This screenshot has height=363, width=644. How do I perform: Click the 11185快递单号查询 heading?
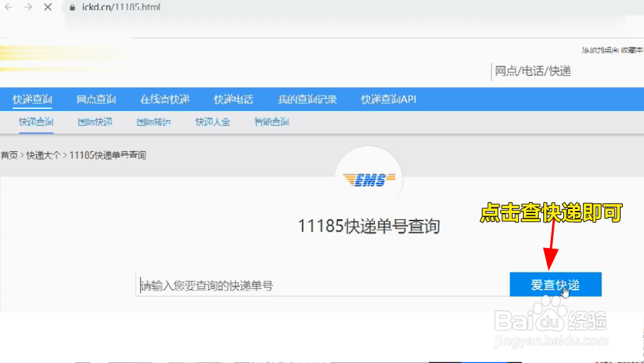[369, 226]
